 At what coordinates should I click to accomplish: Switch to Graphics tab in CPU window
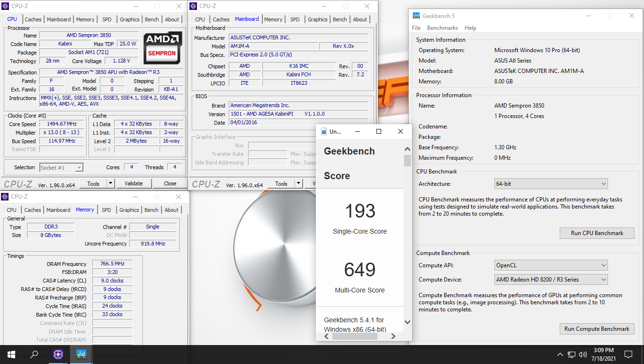click(130, 19)
